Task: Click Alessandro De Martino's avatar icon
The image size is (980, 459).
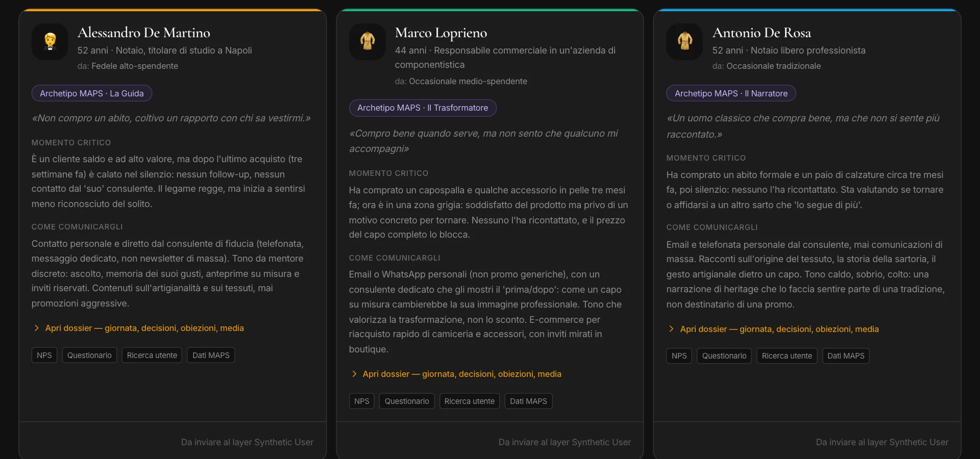Action: point(50,42)
